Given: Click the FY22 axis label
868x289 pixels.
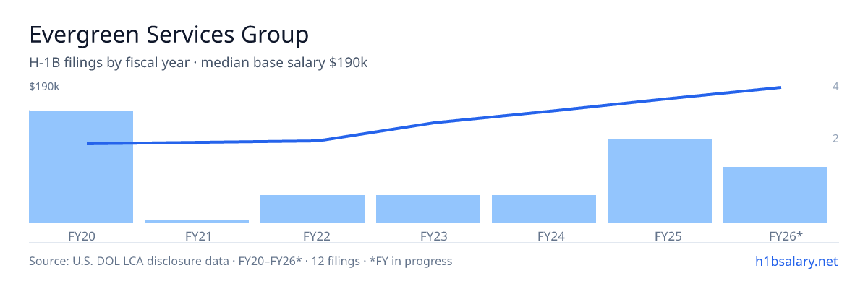Looking at the screenshot, I should point(312,236).
